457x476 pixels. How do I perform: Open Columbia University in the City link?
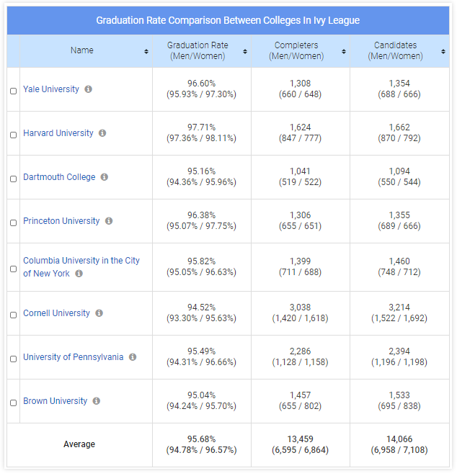click(81, 261)
